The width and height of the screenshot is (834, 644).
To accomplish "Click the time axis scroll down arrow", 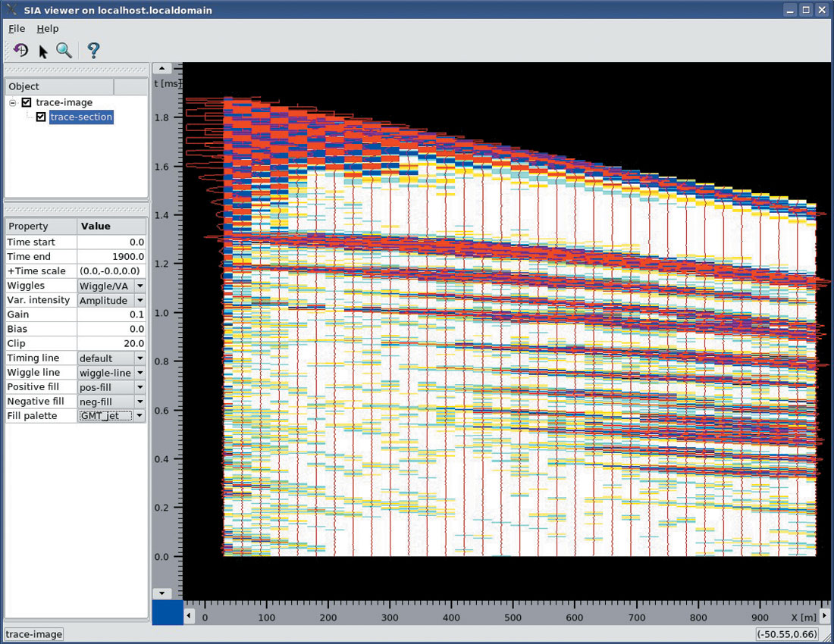I will tap(161, 593).
